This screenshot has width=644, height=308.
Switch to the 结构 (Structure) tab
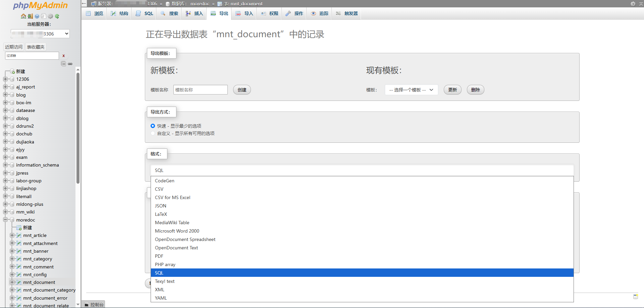[x=120, y=13]
